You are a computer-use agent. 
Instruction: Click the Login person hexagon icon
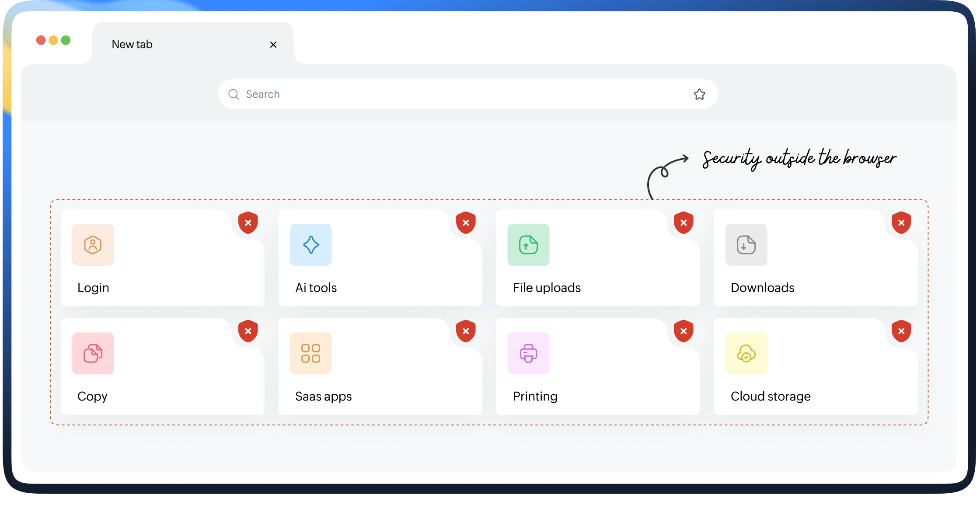click(x=93, y=245)
